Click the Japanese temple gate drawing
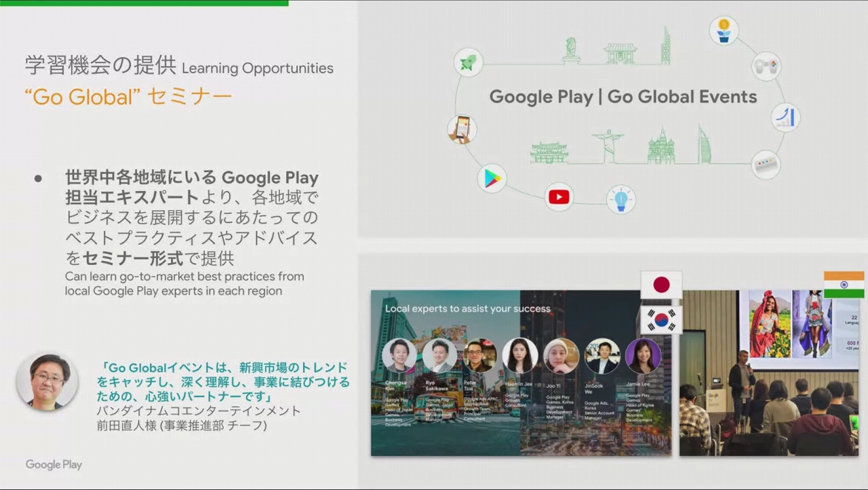868x490 pixels. [x=620, y=53]
